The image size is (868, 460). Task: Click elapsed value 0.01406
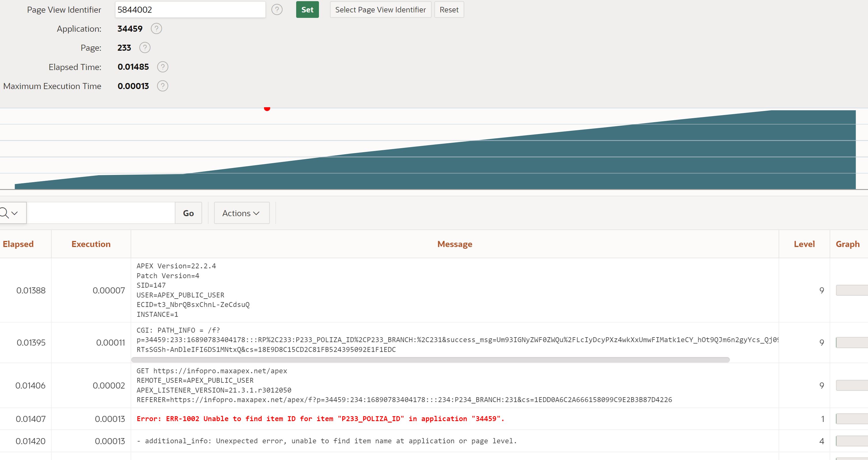(30, 385)
